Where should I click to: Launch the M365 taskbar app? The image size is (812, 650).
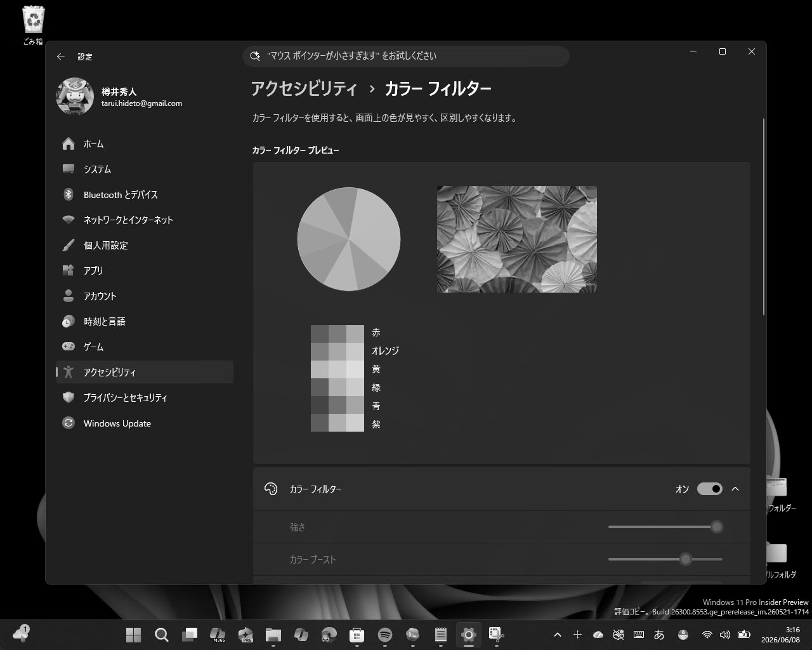point(218,635)
